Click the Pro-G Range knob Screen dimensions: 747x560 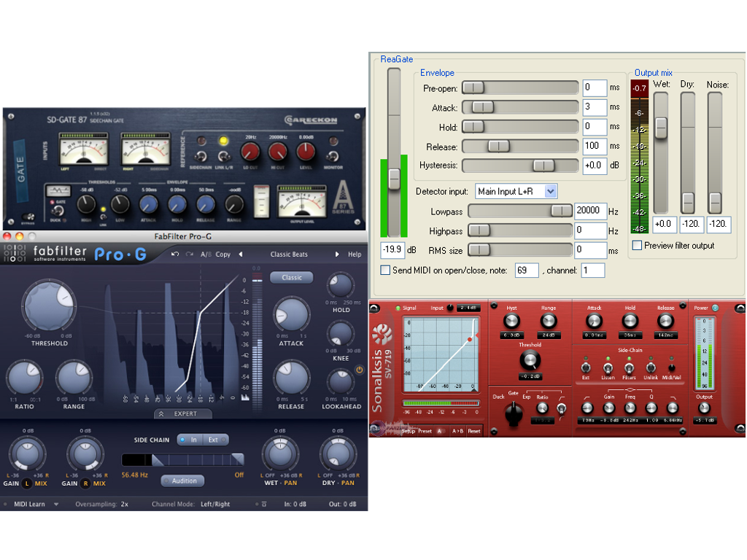click(x=74, y=378)
